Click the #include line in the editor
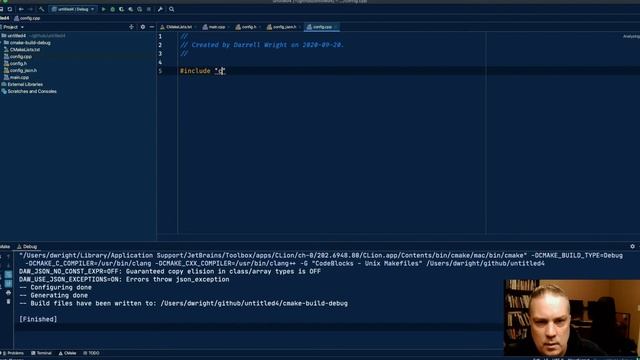640x360 pixels. point(202,71)
